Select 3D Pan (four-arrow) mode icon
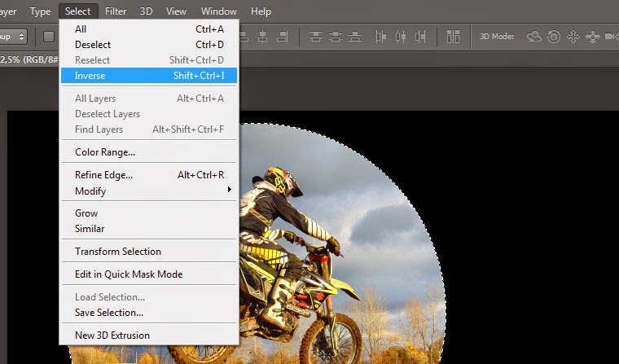The image size is (619, 364). [573, 37]
